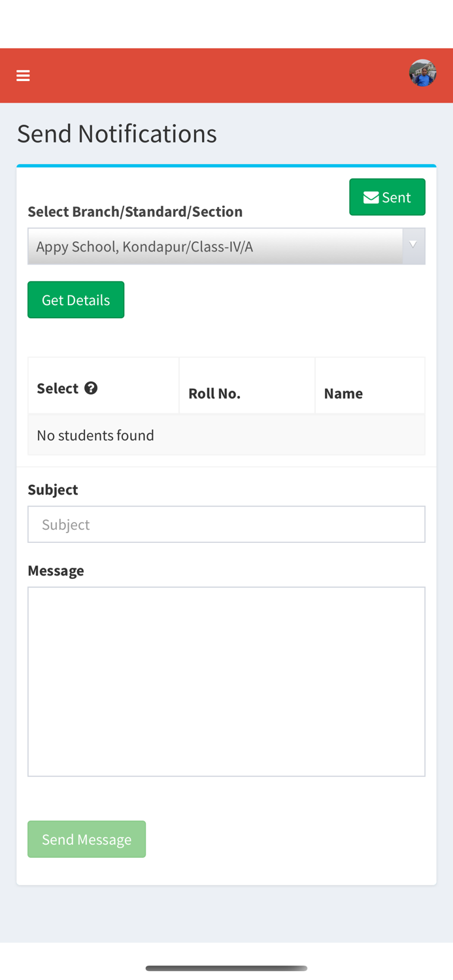Click the envelope icon on Sent
This screenshot has height=980, width=453.
371,197
